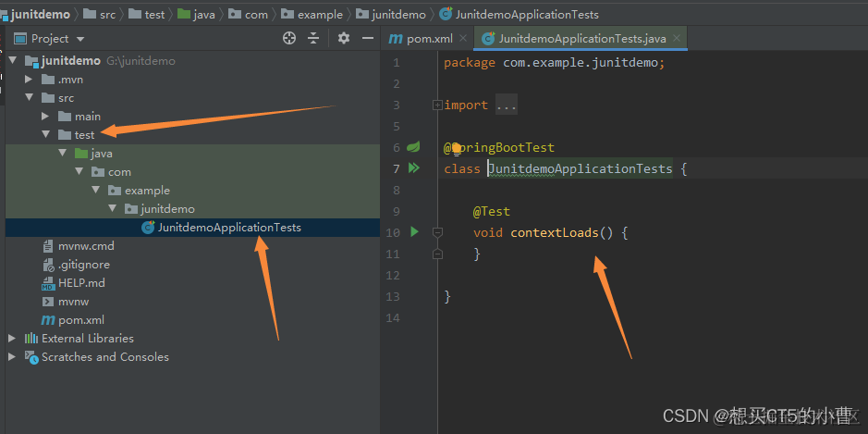This screenshot has height=434, width=868.
Task: Expand the main folder
Action: [x=45, y=117]
